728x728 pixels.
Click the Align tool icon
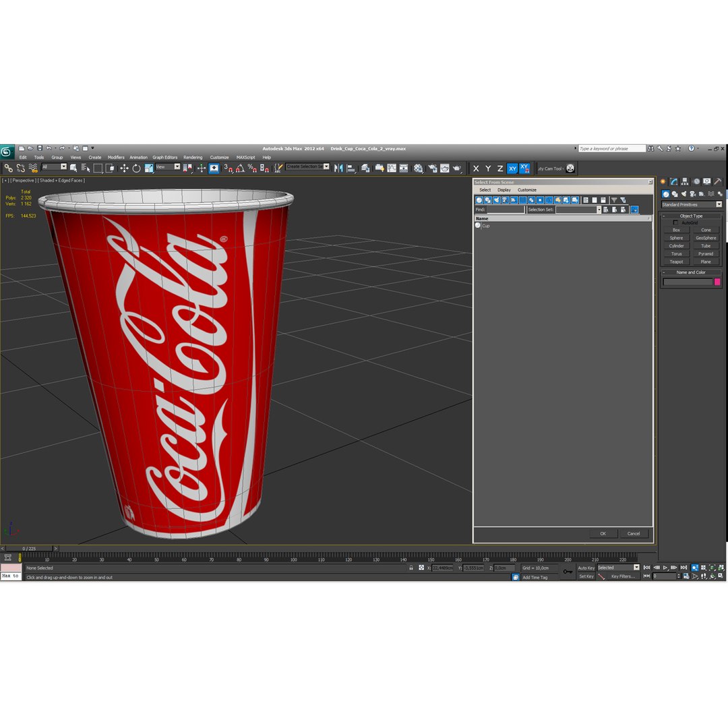(x=351, y=168)
